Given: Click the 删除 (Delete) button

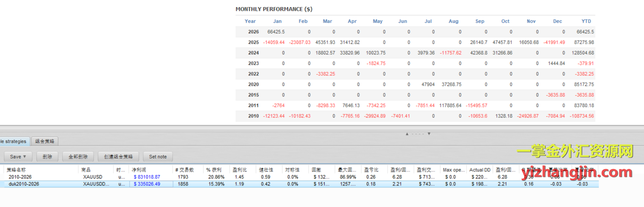Looking at the screenshot, I should click(x=47, y=156).
